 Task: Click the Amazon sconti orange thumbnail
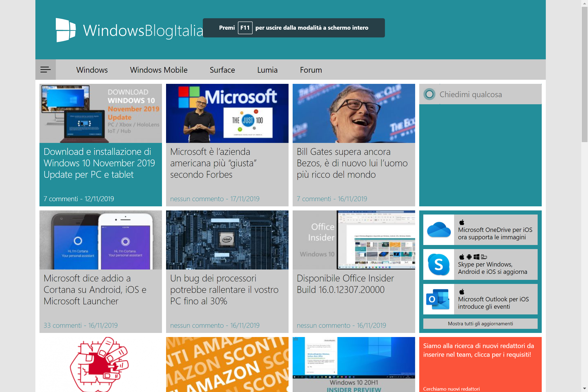pos(227,365)
